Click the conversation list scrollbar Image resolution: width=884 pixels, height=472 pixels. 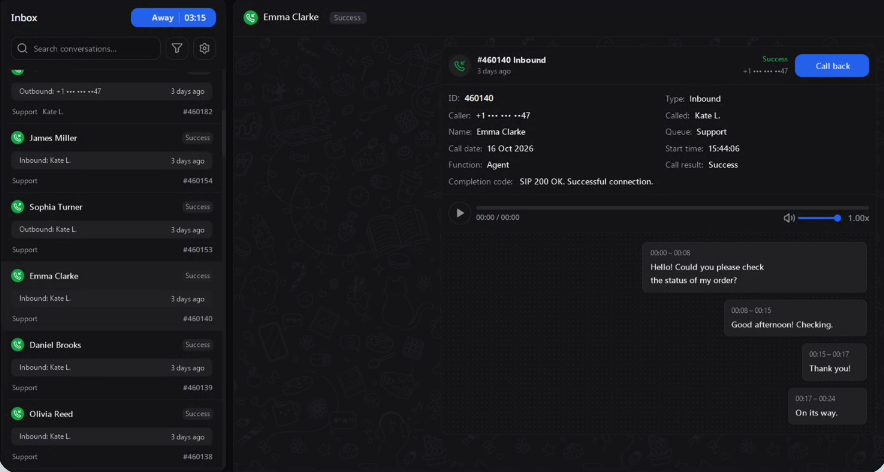point(223,133)
